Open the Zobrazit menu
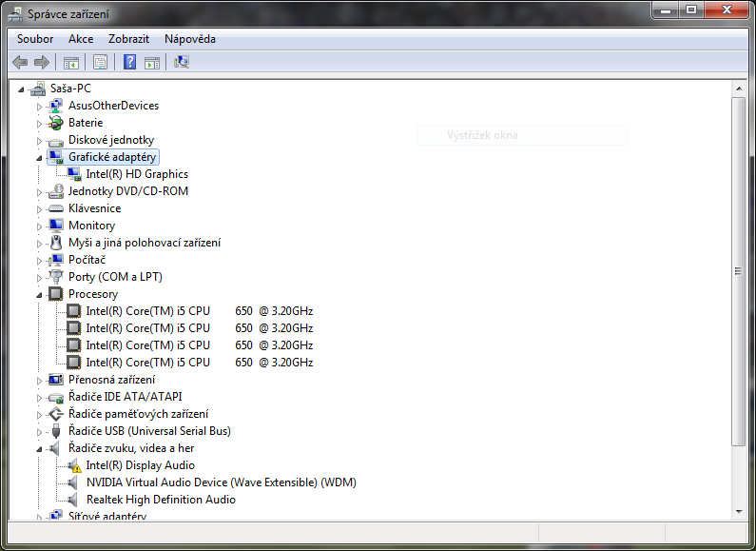The image size is (756, 551). (128, 39)
